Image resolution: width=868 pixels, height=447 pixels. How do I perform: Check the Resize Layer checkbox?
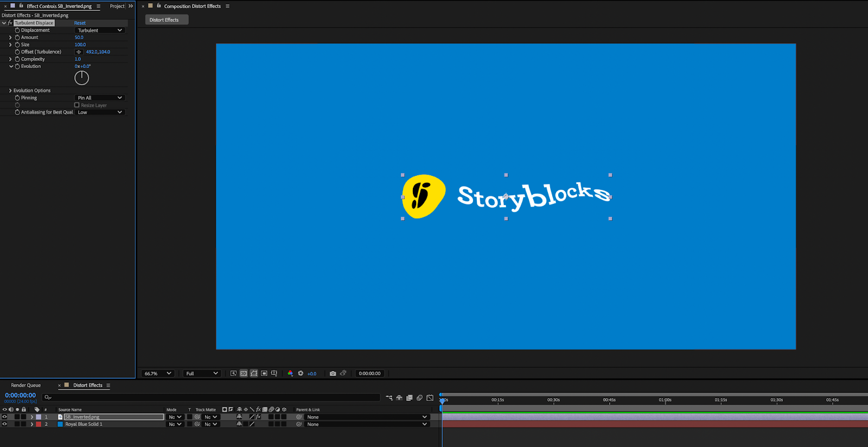tap(77, 105)
